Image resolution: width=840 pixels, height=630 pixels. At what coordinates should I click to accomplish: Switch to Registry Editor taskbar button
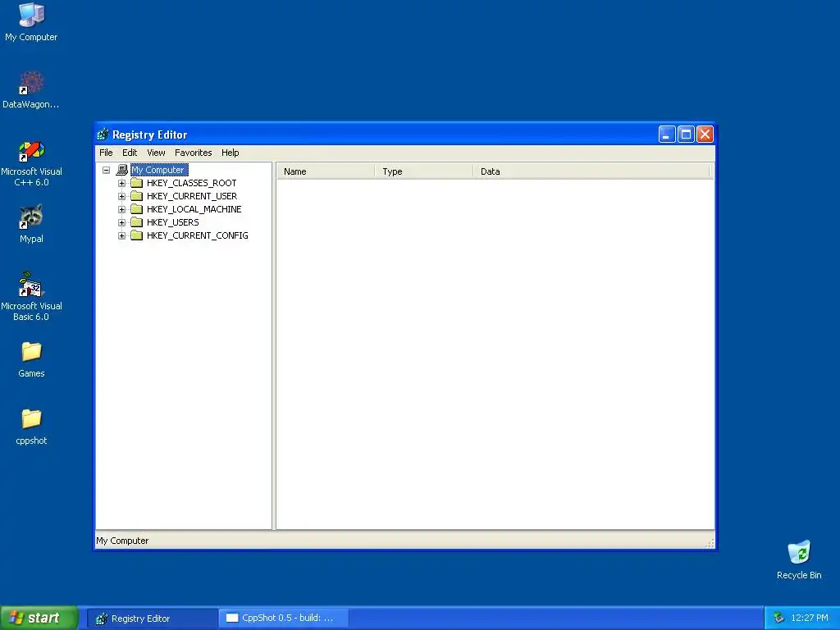[x=152, y=619]
